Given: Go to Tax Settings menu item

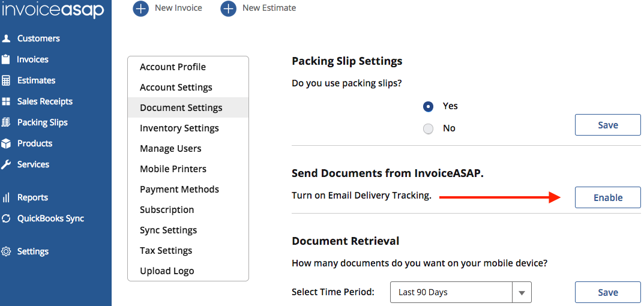Looking at the screenshot, I should pyautogui.click(x=166, y=251).
